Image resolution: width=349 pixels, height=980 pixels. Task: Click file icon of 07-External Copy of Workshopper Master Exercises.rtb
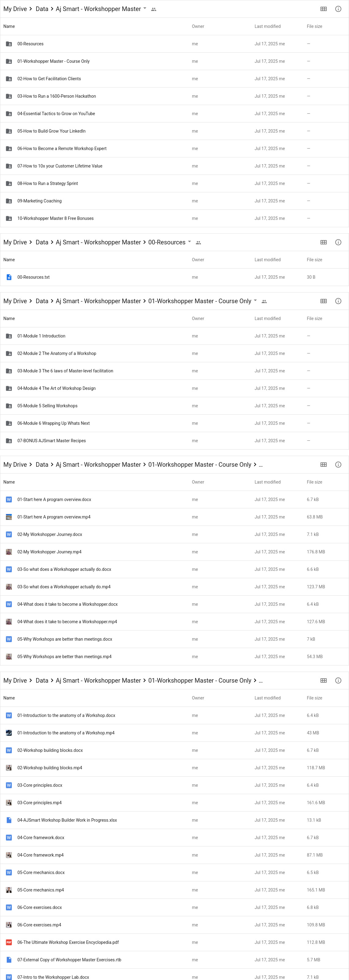pyautogui.click(x=9, y=960)
